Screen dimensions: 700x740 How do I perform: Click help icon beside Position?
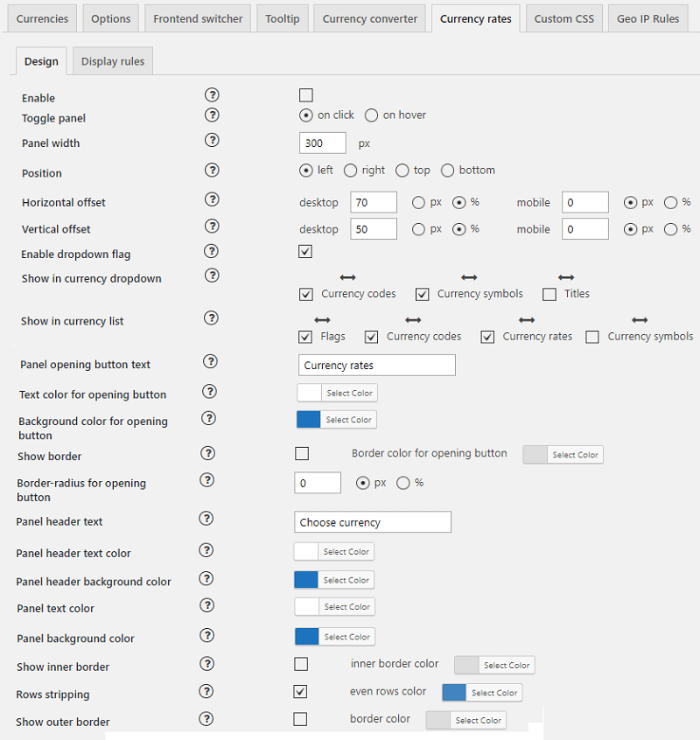tap(212, 170)
